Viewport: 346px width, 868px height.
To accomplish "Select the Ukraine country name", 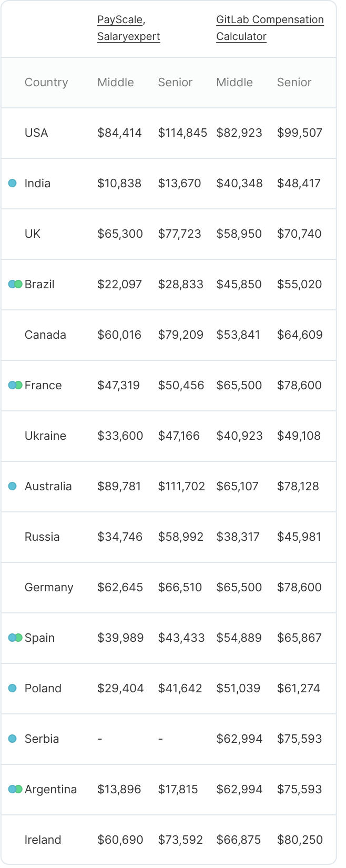I will click(45, 436).
